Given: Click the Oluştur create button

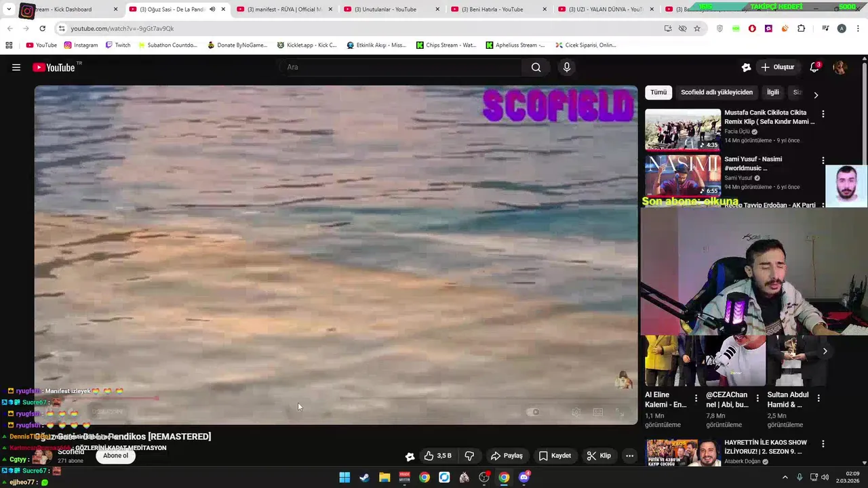Looking at the screenshot, I should coord(777,67).
